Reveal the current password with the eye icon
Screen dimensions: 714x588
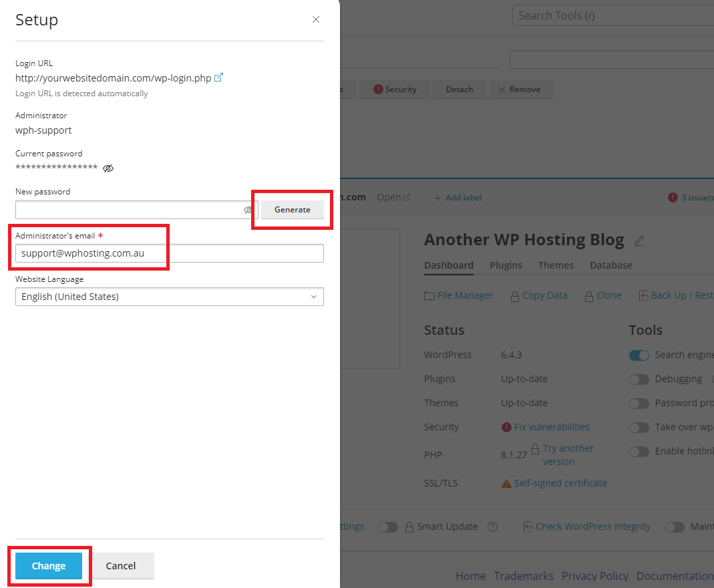(x=108, y=168)
